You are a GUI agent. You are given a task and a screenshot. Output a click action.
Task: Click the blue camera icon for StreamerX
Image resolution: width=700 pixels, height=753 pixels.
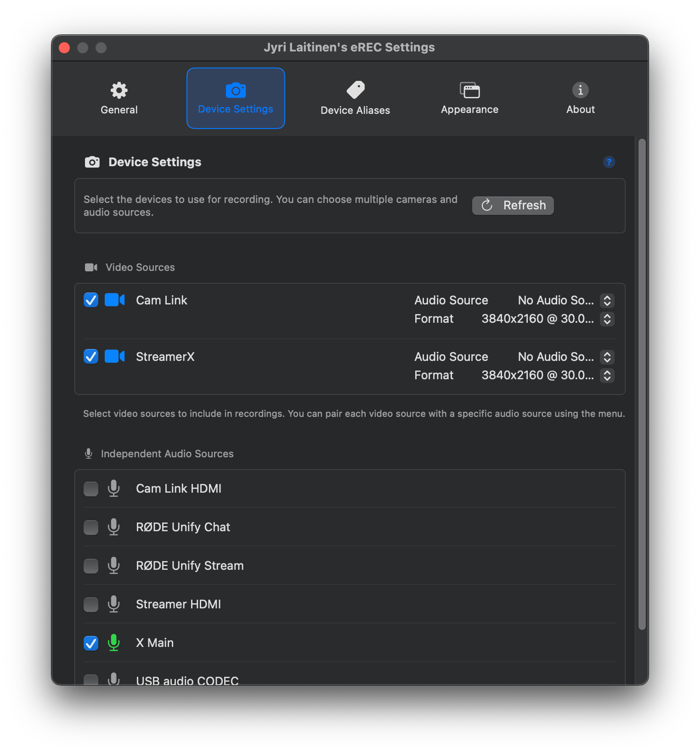(115, 356)
